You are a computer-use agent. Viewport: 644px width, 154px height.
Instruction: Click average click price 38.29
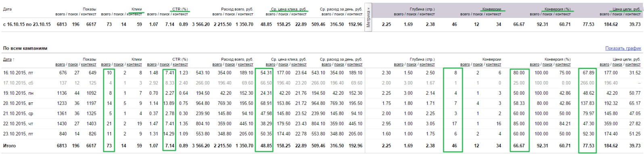(x=266, y=124)
